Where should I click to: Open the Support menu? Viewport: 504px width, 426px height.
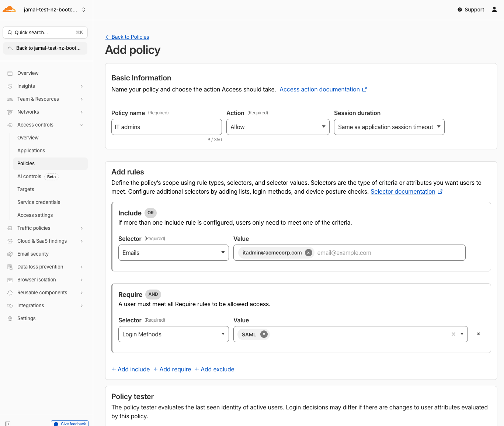point(471,10)
